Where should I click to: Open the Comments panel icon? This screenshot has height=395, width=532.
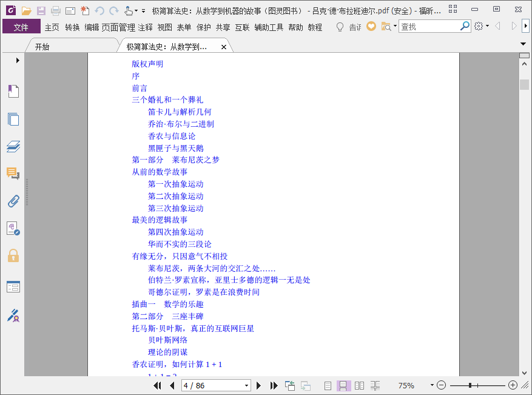13,174
